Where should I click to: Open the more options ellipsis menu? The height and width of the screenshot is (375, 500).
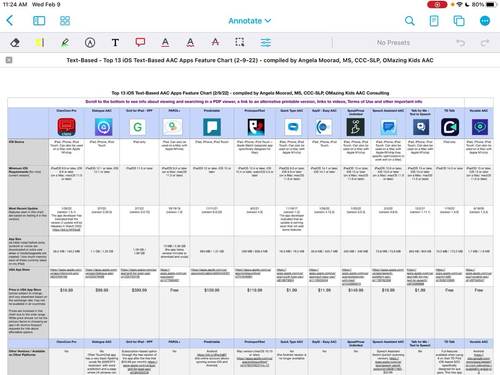(485, 21)
